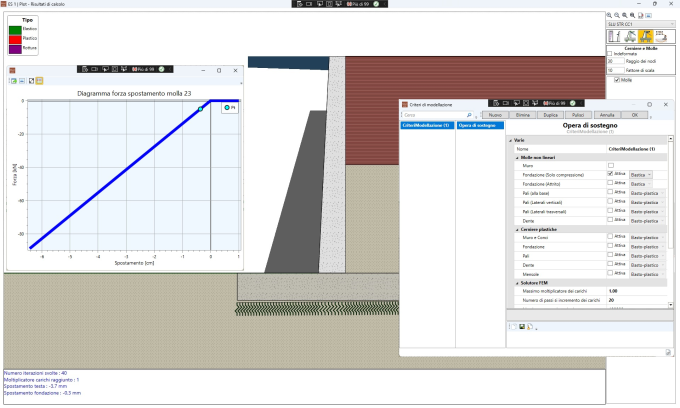
Task: Click the green checkmark in diagram window overlay bar
Action: (x=161, y=69)
